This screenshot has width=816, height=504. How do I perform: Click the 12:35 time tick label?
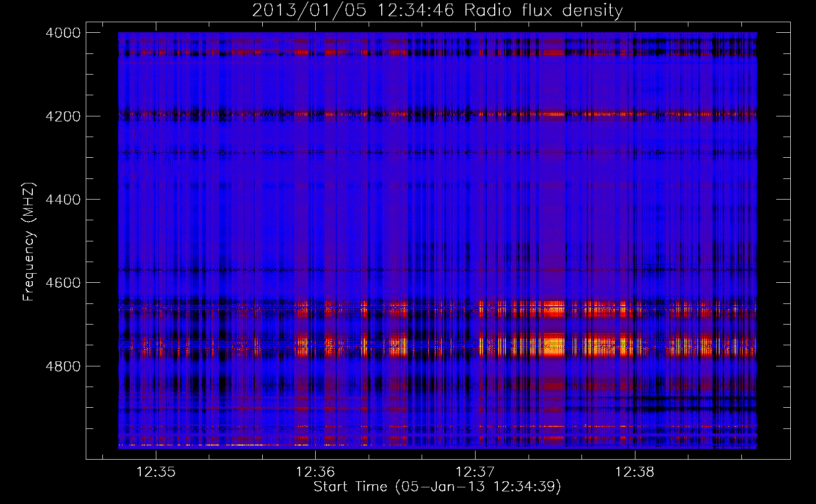[156, 472]
